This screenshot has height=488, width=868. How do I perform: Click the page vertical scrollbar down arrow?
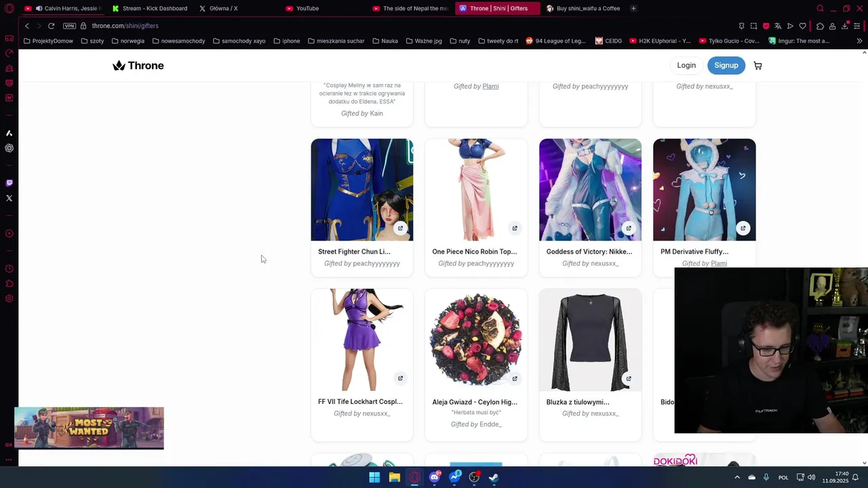pos(864,463)
